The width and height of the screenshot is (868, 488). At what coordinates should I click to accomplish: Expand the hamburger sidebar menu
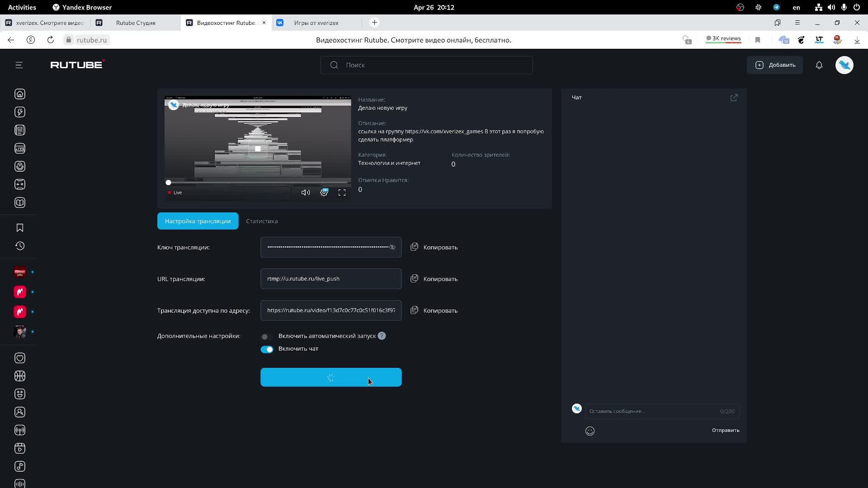click(19, 65)
